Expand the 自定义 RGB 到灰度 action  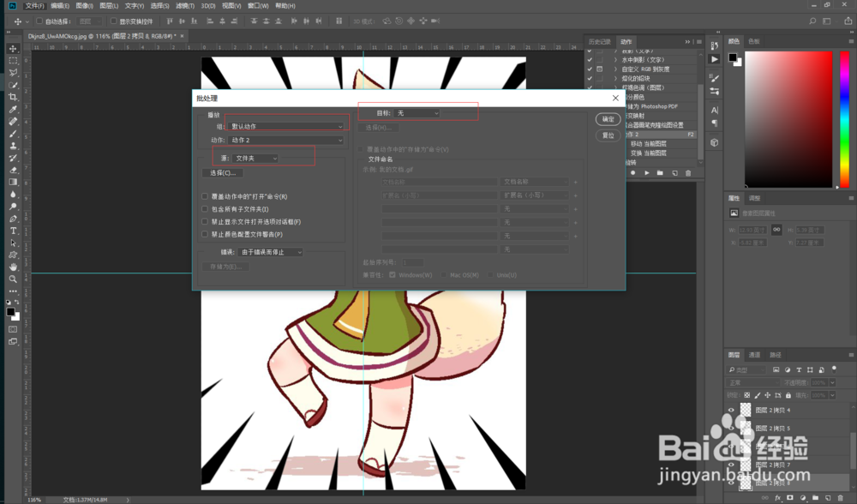pos(616,69)
